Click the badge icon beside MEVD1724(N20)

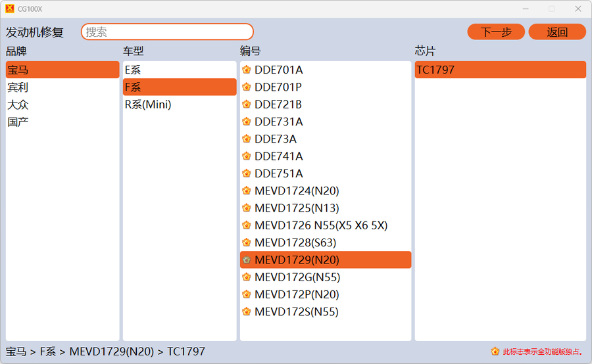(247, 191)
